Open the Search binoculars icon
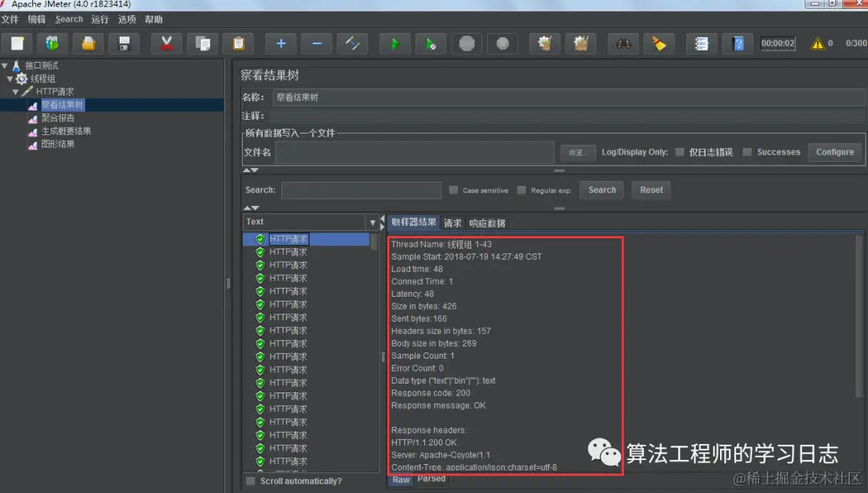This screenshot has height=493, width=868. click(x=623, y=43)
